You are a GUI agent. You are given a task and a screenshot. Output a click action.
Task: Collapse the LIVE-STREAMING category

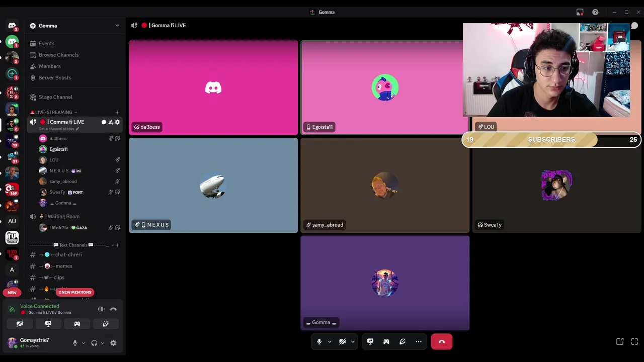53,112
